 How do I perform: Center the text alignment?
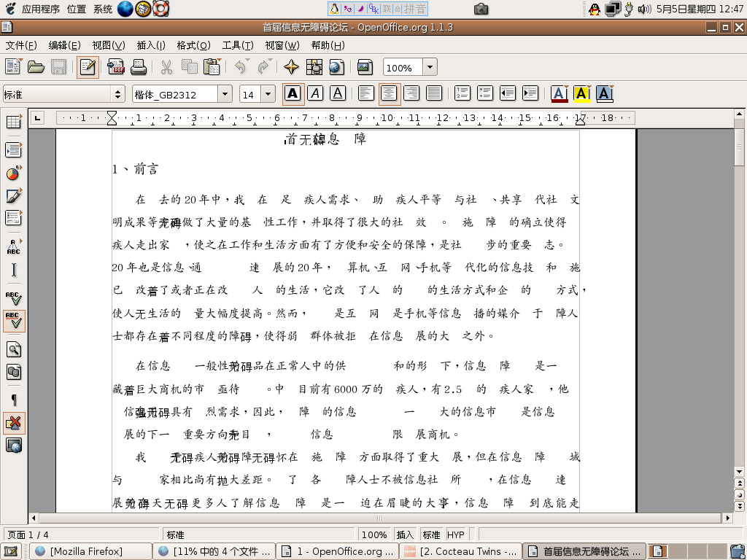tap(390, 94)
